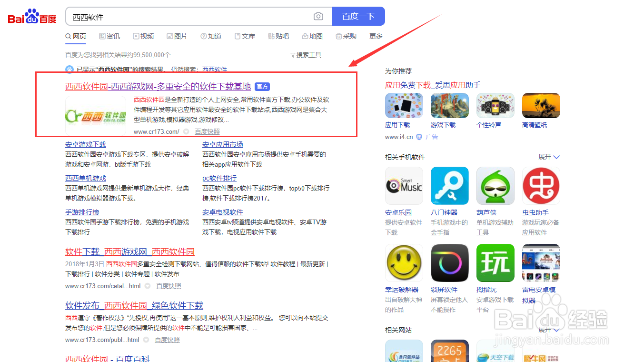The image size is (644, 362).
Task: Open the 更多 search categories menu
Action: coord(376,36)
